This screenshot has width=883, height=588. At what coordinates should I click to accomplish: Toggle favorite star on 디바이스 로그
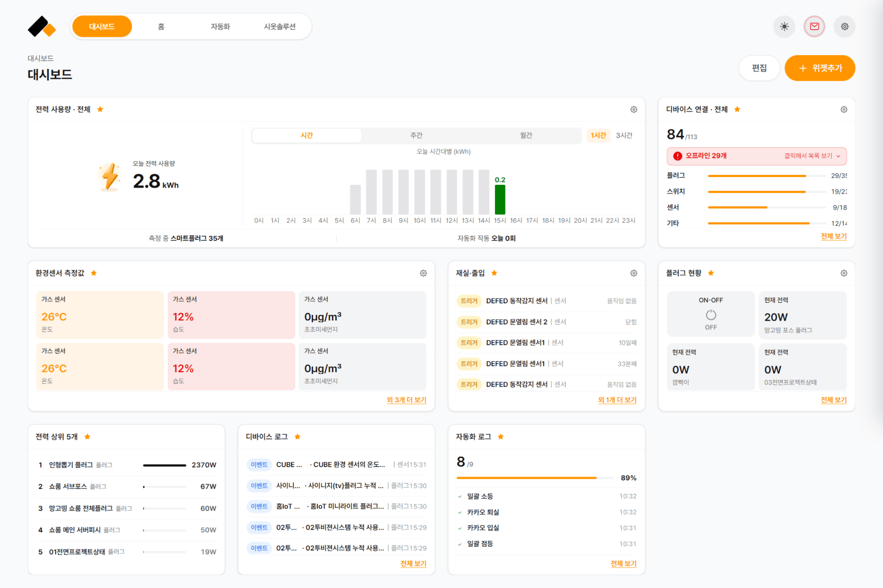pos(297,437)
